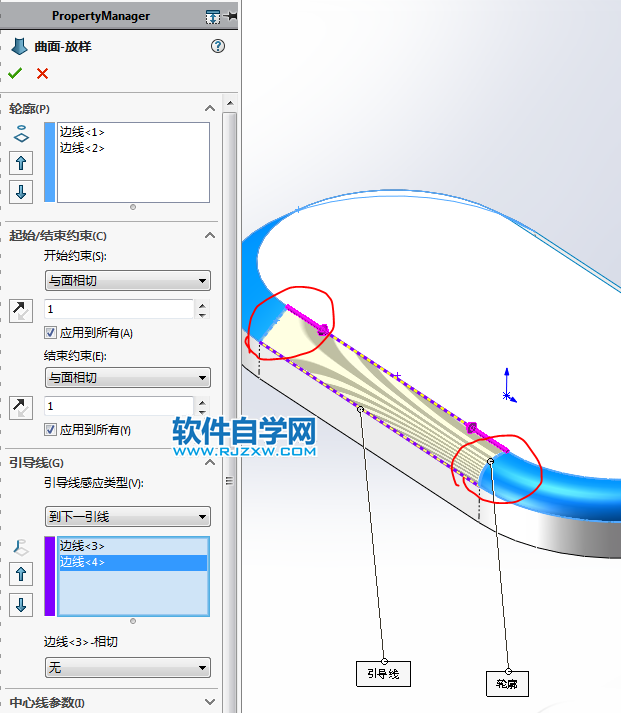Screen dimensions: 621x713
Task: Click the start tangent length input field
Action: pyautogui.click(x=118, y=310)
